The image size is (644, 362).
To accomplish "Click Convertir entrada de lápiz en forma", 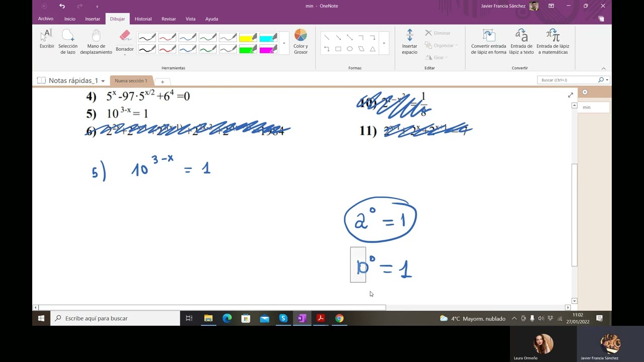I will point(489,41).
